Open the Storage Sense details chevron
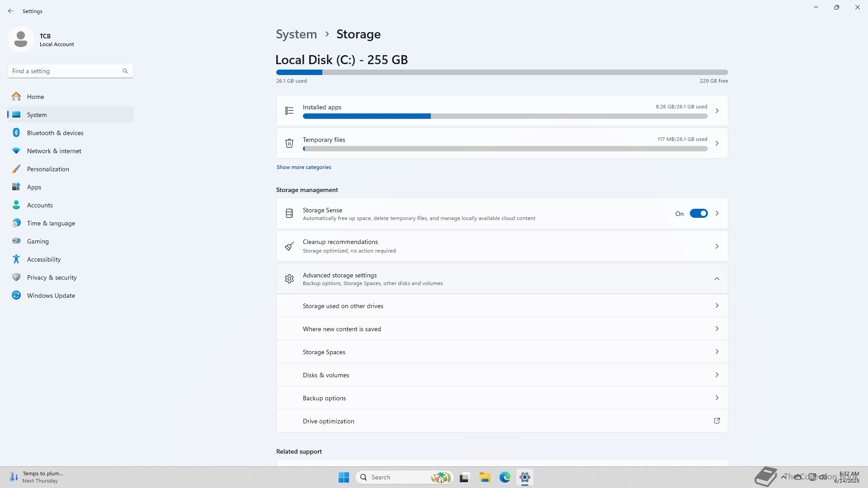This screenshot has height=488, width=868. [x=717, y=214]
